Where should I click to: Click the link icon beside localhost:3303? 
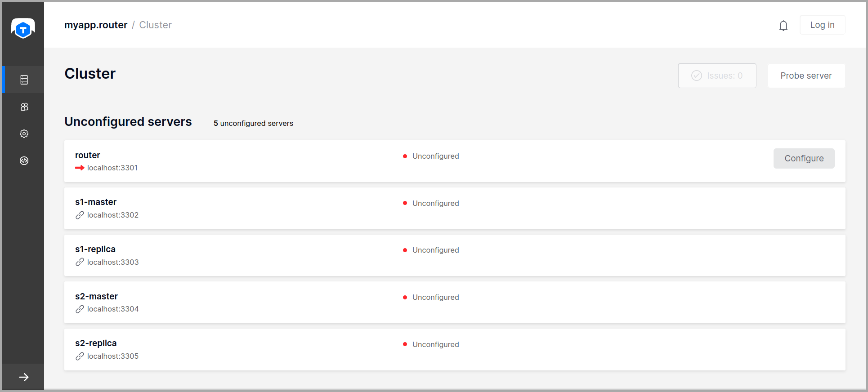(x=80, y=262)
